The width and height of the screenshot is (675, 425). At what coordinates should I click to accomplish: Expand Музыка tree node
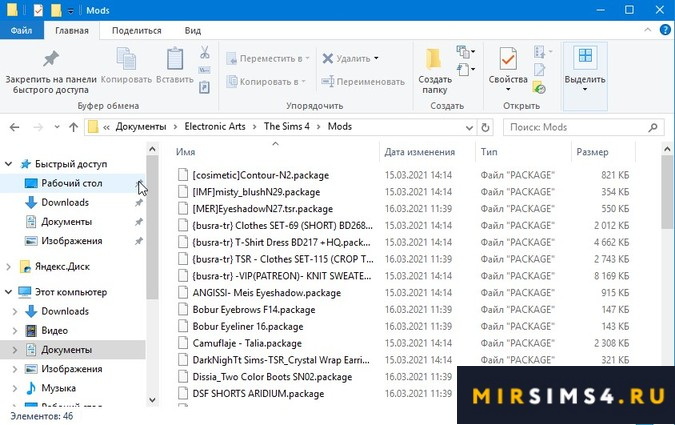tap(15, 388)
